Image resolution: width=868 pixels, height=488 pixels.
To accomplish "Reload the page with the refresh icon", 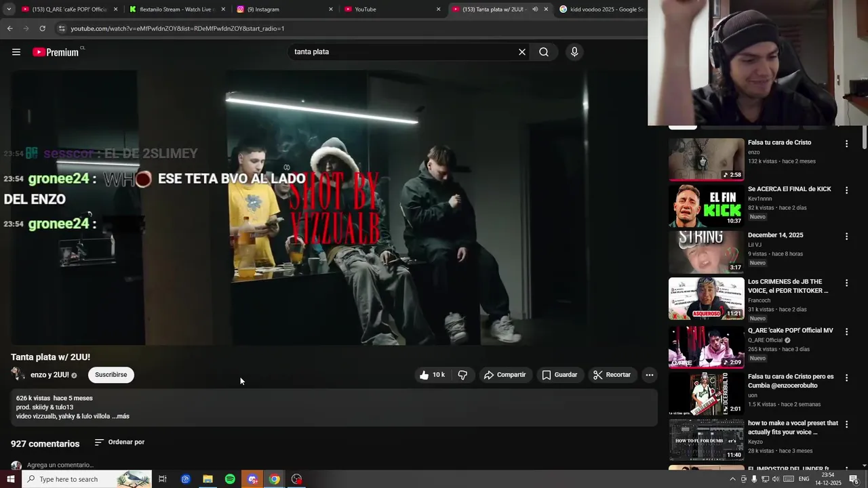I will point(42,28).
